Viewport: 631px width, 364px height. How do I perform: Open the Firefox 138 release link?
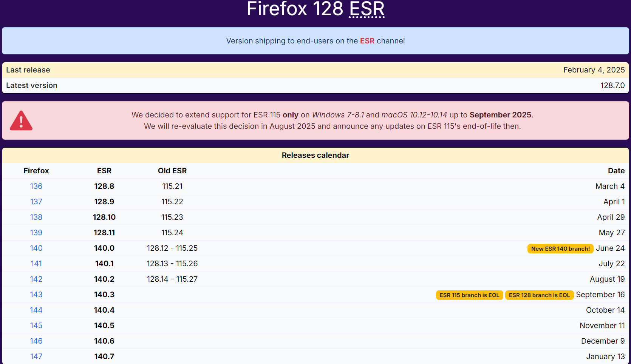pyautogui.click(x=36, y=217)
